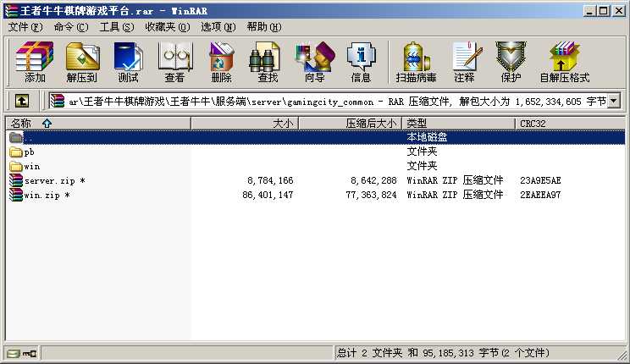
Task: Convert to 自解压格式 (SFX) archive
Action: click(x=565, y=62)
